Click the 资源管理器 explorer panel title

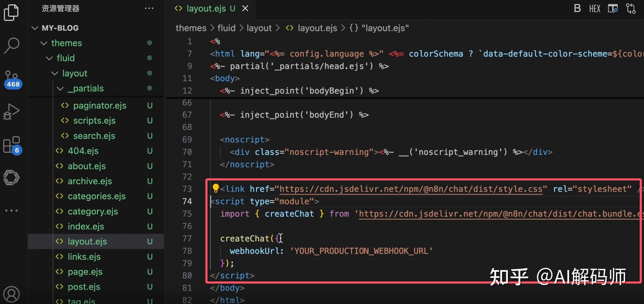pos(61,8)
